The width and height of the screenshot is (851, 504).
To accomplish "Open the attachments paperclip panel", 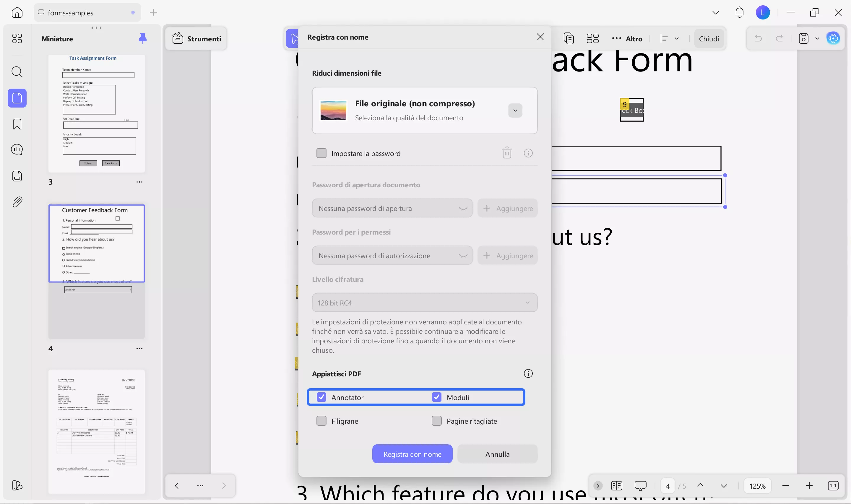I will coord(17,202).
